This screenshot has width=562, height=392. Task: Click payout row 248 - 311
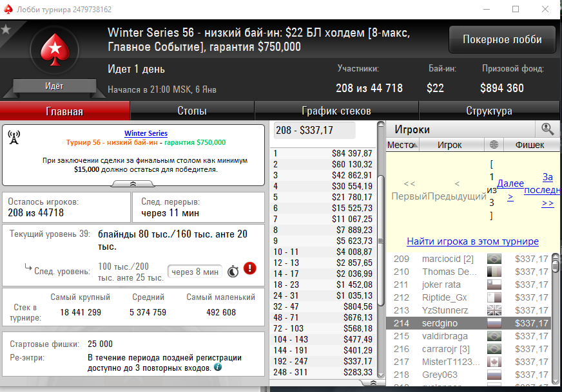pyautogui.click(x=323, y=372)
